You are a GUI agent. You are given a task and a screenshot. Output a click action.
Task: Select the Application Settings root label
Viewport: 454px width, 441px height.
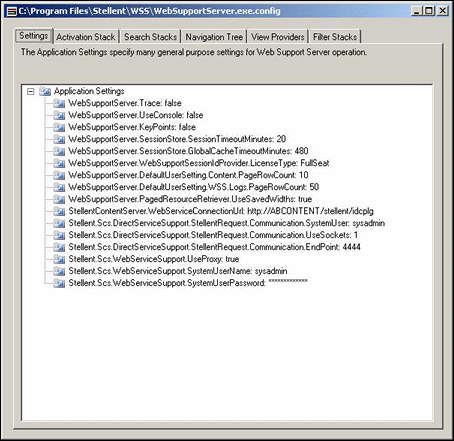pos(89,91)
